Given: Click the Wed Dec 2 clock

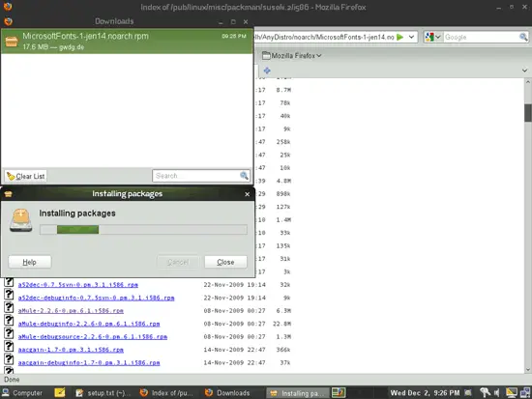Looking at the screenshot, I should pos(425,393).
